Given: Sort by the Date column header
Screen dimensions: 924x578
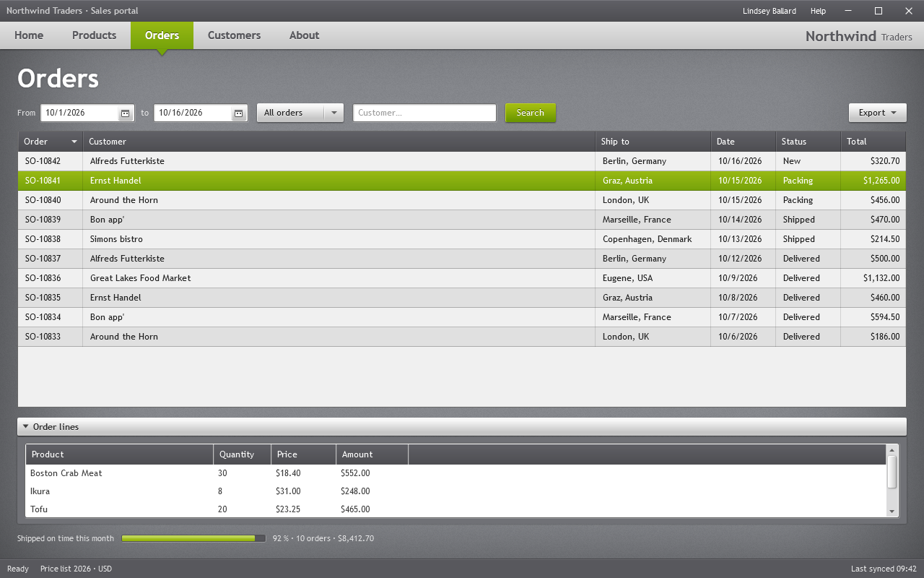Looking at the screenshot, I should coord(744,142).
